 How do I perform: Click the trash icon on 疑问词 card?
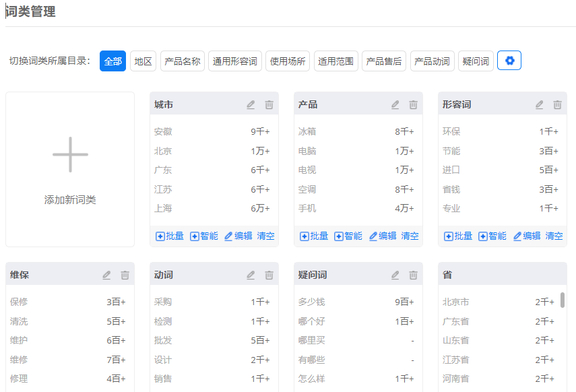(413, 275)
